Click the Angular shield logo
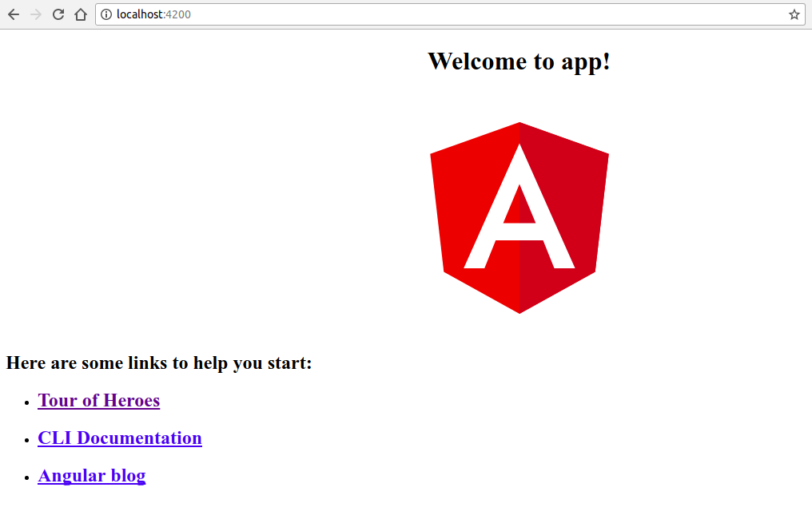Screen dimensions: 812x519 519,218
